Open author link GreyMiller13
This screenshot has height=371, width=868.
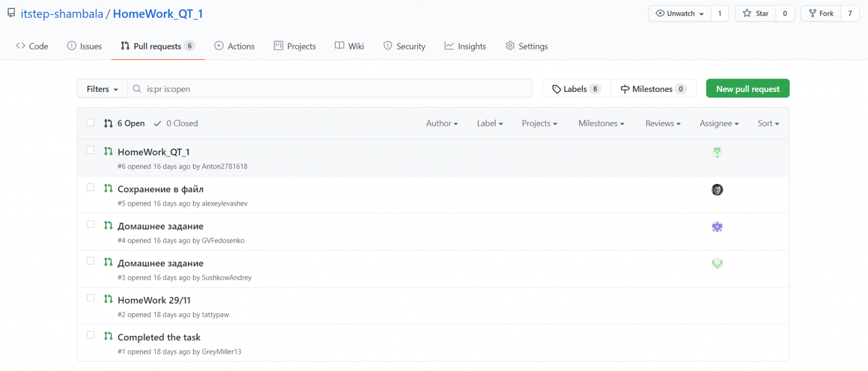tap(221, 352)
